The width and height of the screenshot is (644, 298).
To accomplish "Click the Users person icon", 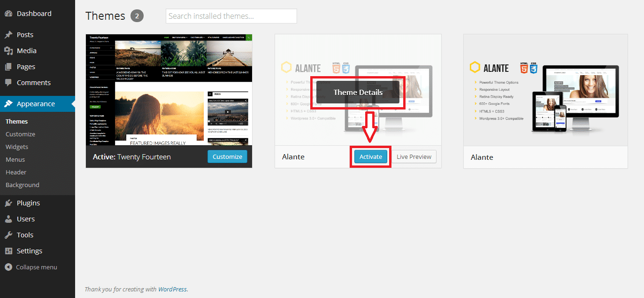I will click(8, 219).
